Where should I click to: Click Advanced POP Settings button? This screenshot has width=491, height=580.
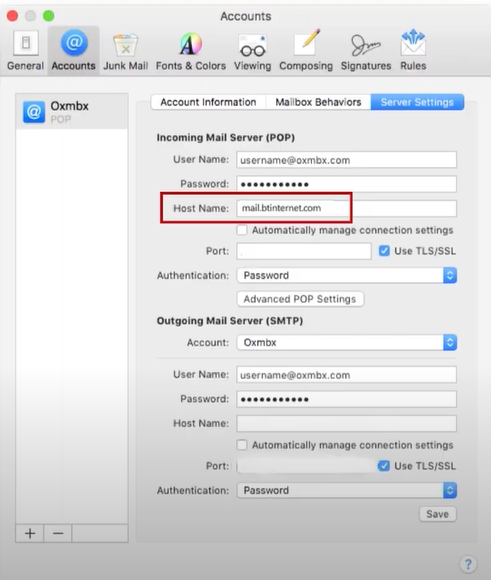(300, 299)
